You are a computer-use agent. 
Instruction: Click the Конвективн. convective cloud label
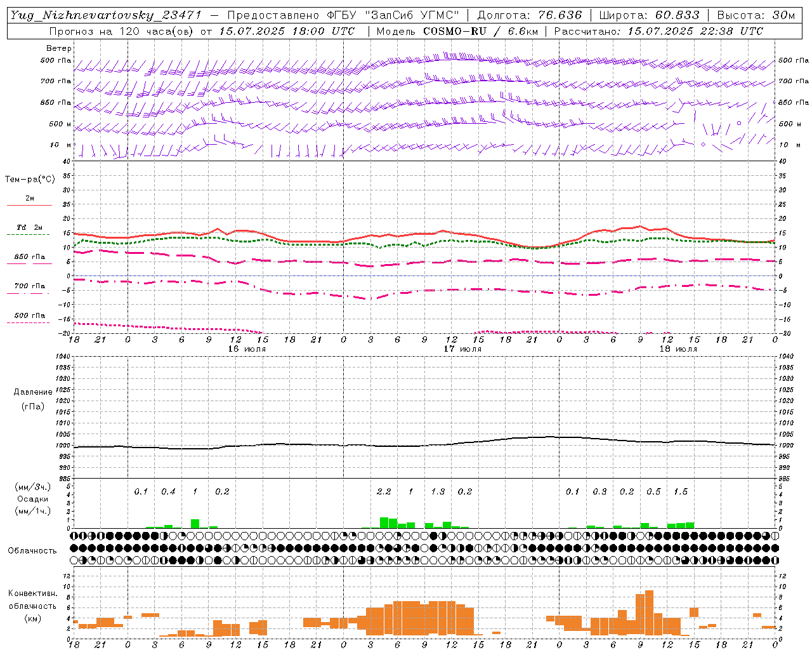point(32,594)
